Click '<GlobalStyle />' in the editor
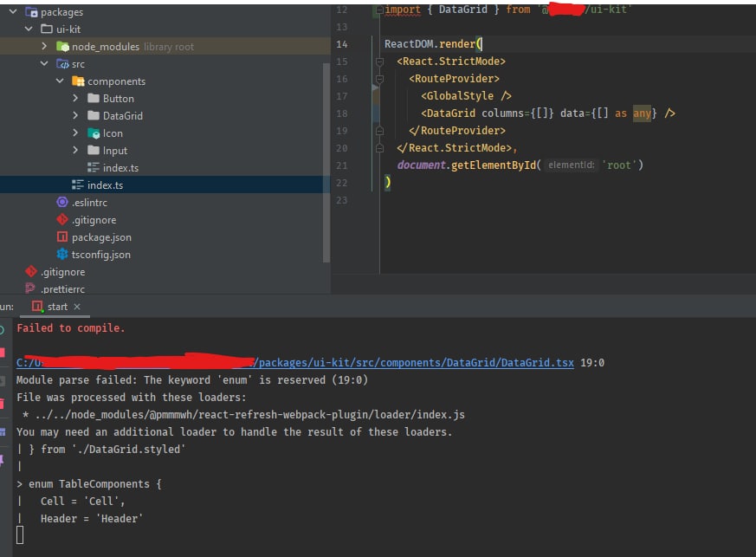This screenshot has height=557, width=756. click(466, 96)
